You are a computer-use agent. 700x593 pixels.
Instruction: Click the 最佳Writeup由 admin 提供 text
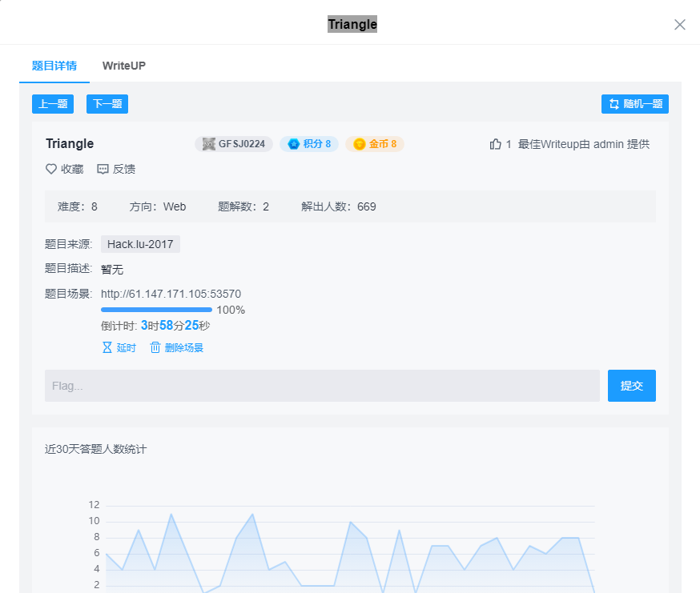click(584, 144)
